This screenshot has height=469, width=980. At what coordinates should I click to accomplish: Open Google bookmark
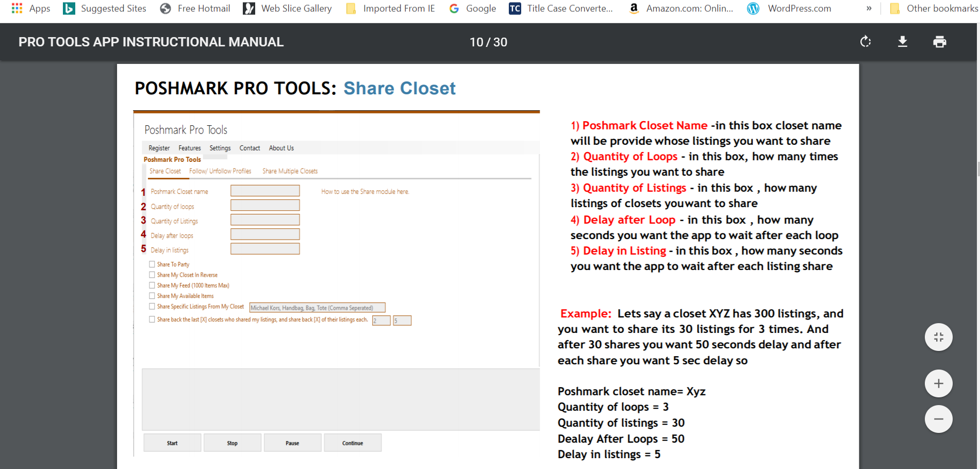(x=472, y=8)
